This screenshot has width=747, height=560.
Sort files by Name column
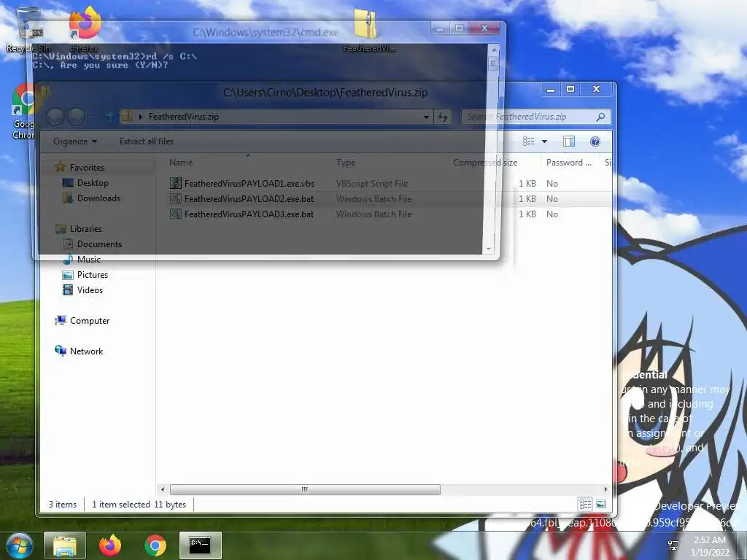[x=181, y=163]
